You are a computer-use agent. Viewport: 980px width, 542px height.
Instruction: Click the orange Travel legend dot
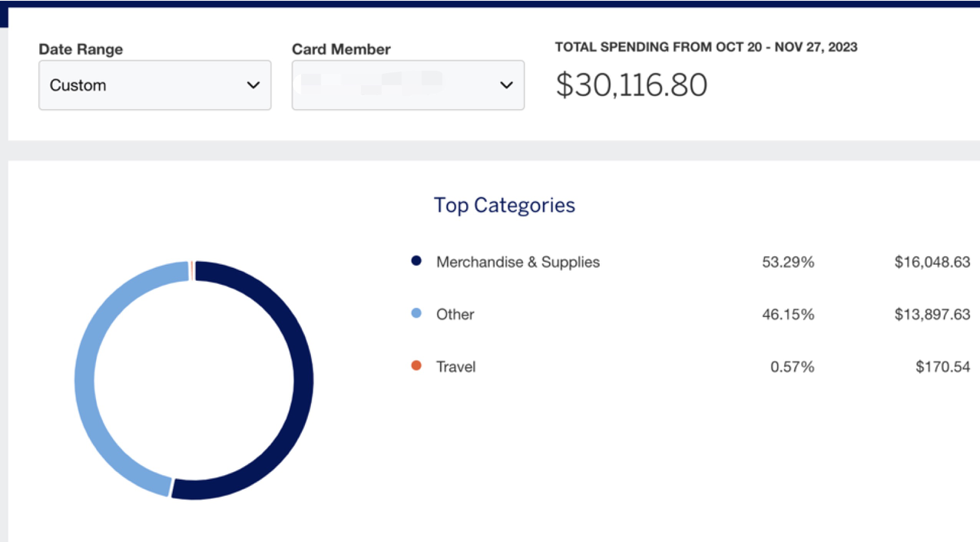(416, 366)
